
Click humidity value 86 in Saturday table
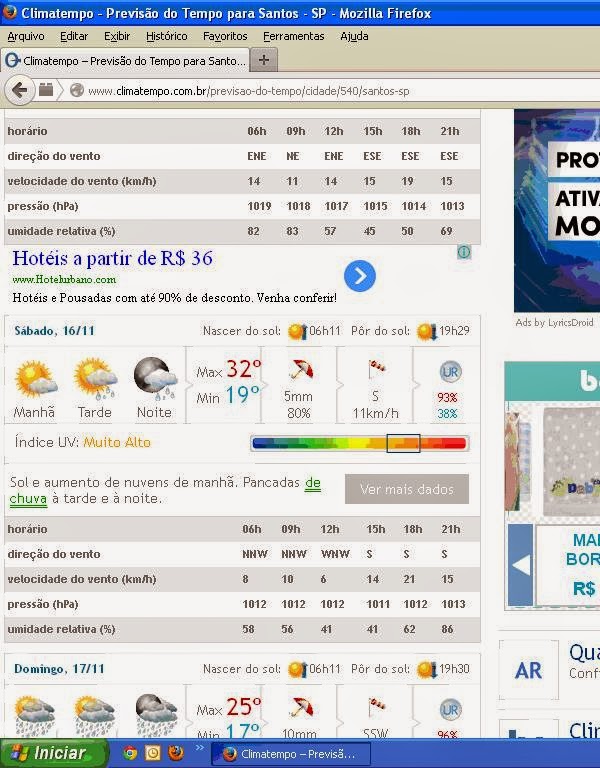[447, 629]
